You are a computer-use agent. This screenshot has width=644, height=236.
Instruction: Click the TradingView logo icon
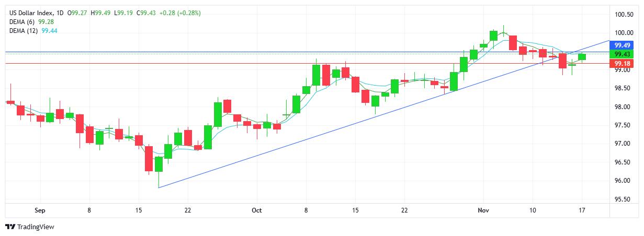(10, 227)
